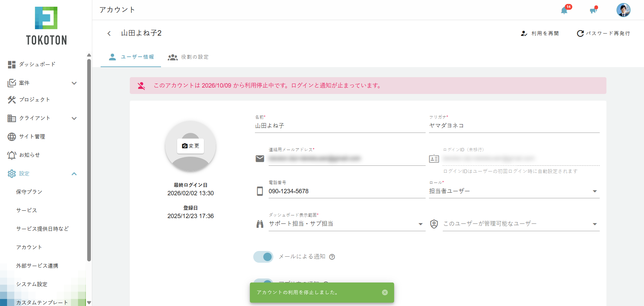Click the 登録日 value 2025/12/23 17:36
Screen dimensions: 644x306
191,216
